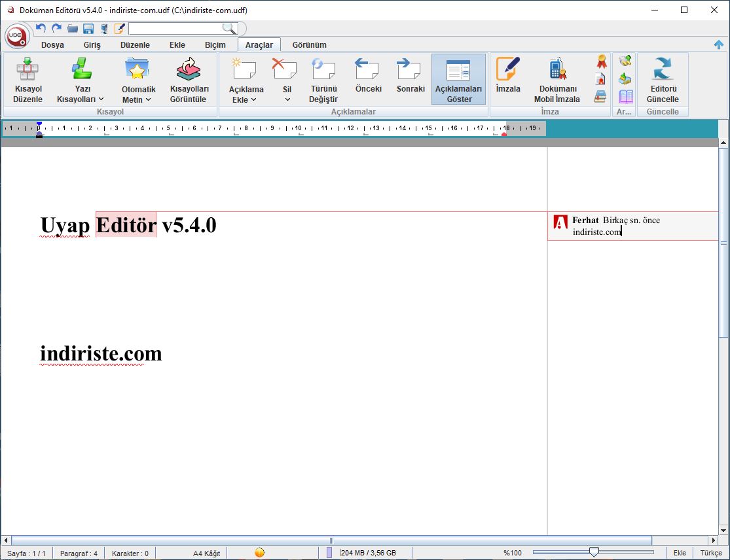Click A4 Kâğıt paper size in status bar

coord(207,553)
